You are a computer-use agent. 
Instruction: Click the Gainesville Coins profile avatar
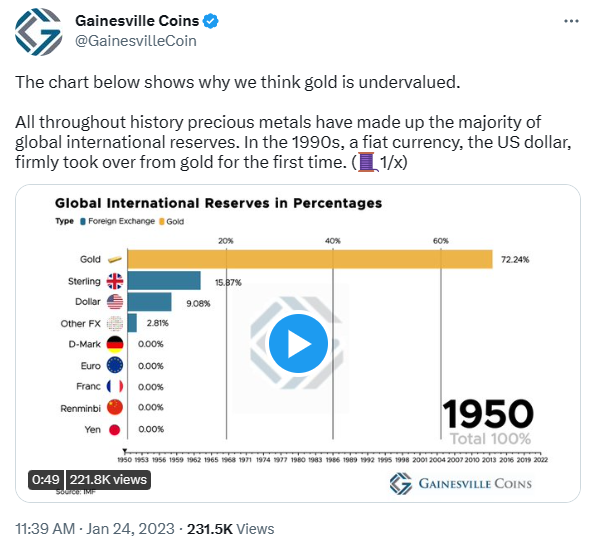click(x=39, y=32)
